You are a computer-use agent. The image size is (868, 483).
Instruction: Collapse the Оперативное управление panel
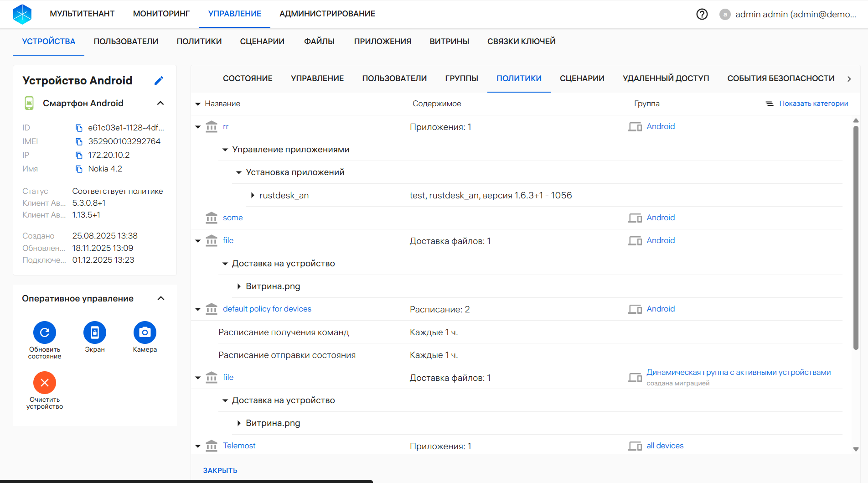tap(161, 298)
